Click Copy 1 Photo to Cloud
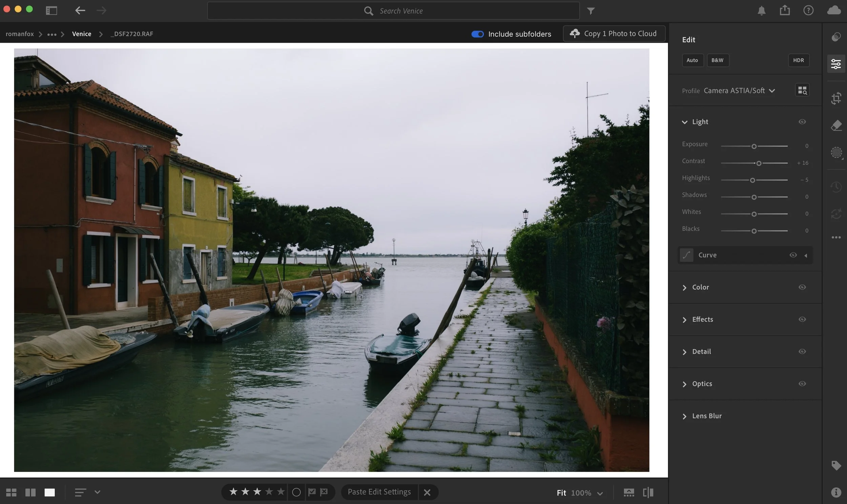This screenshot has height=504, width=847. coord(614,34)
